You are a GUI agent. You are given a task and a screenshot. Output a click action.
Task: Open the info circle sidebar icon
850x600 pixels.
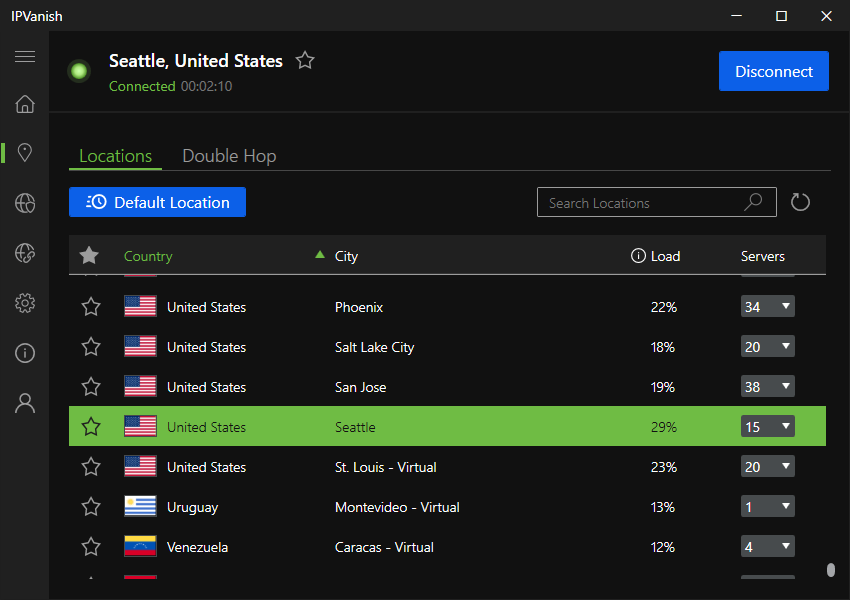[25, 353]
